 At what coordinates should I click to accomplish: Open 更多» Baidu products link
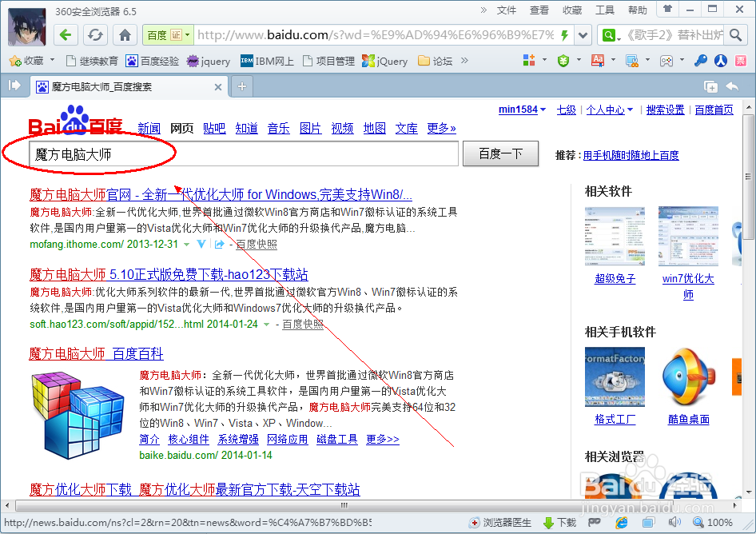click(x=441, y=129)
